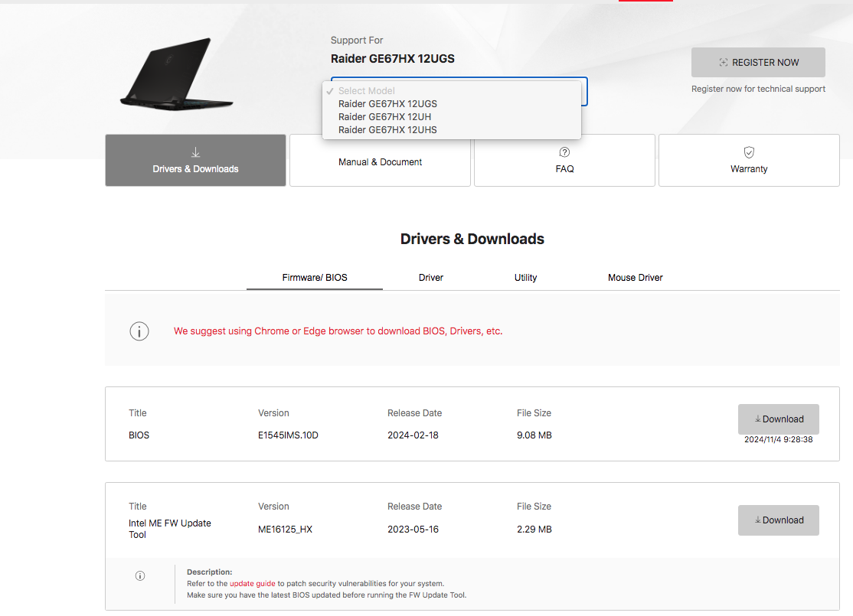This screenshot has height=616, width=853.
Task: Open the Warranty section
Action: (749, 161)
